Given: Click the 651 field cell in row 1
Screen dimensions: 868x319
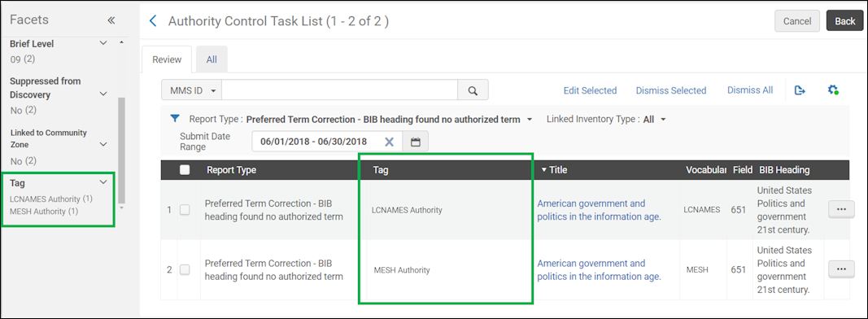Looking at the screenshot, I should coord(739,210).
